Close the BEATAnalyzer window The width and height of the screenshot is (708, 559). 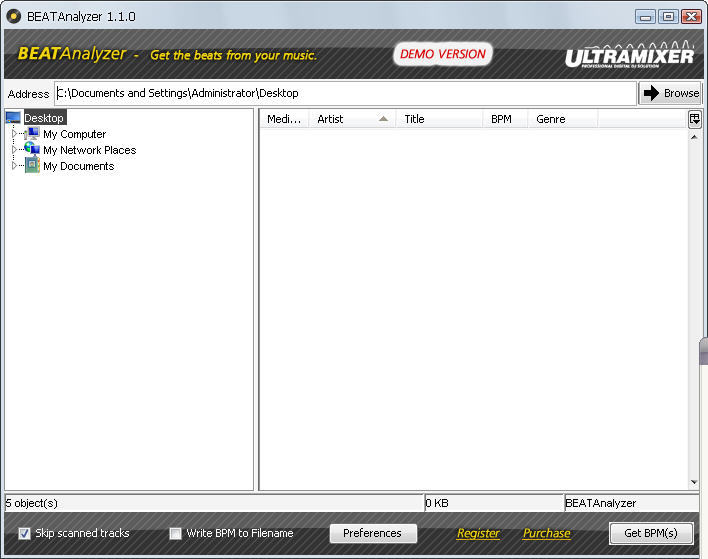click(691, 17)
